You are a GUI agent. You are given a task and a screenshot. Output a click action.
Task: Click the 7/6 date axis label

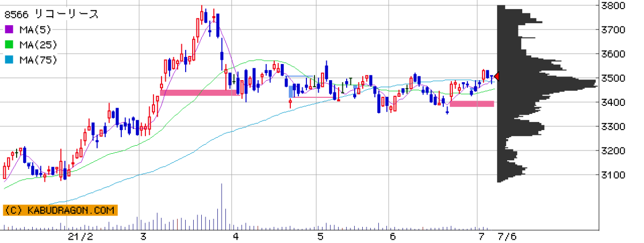(507, 237)
